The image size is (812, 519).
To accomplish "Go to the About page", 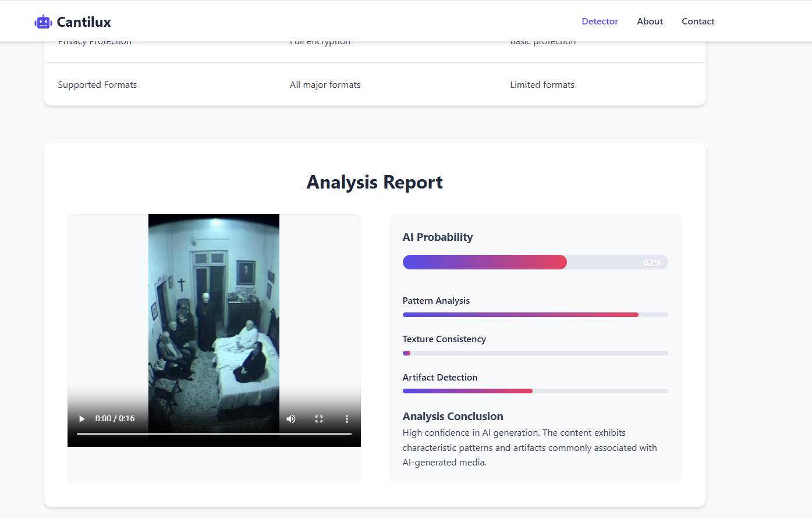I will coord(650,22).
